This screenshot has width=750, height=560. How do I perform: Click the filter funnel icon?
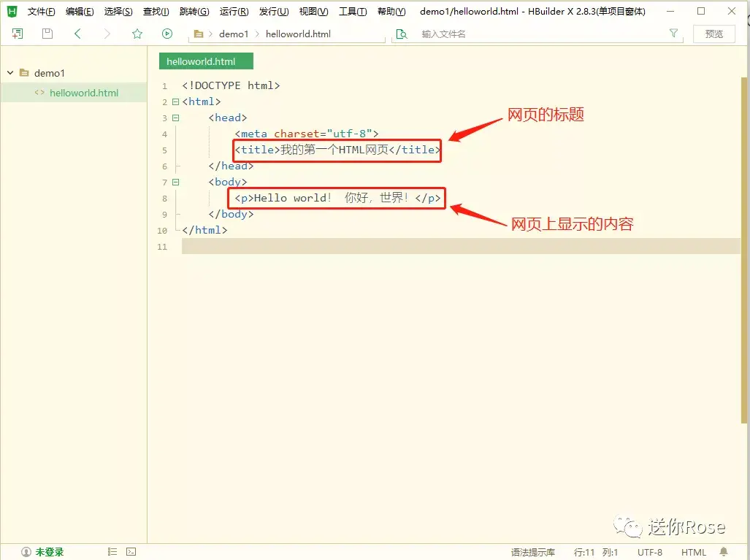pos(673,34)
